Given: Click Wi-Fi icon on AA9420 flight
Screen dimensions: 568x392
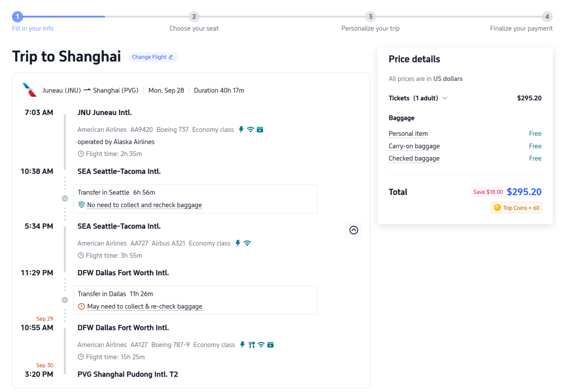Looking at the screenshot, I should (250, 130).
